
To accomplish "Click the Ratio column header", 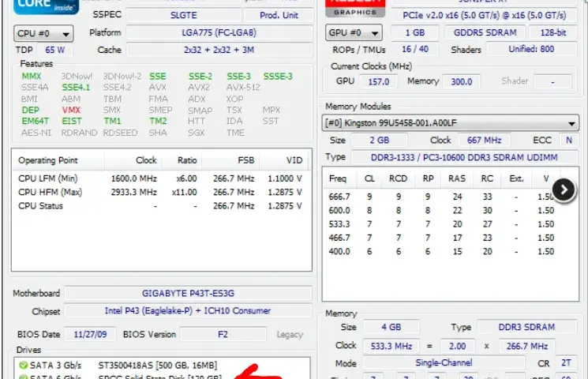I will tap(181, 160).
